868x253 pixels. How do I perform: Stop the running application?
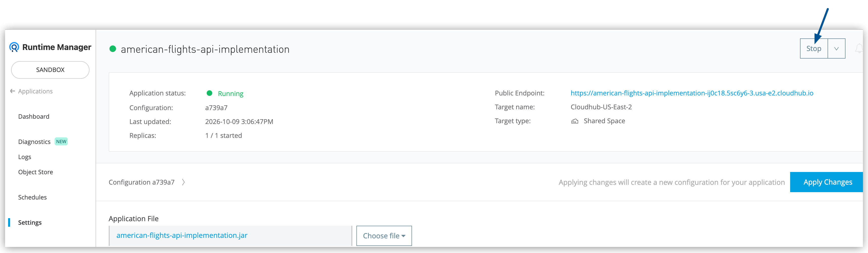[x=814, y=48]
